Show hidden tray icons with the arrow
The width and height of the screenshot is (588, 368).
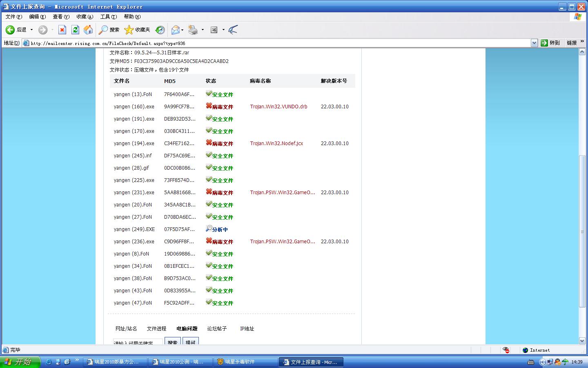(x=542, y=362)
